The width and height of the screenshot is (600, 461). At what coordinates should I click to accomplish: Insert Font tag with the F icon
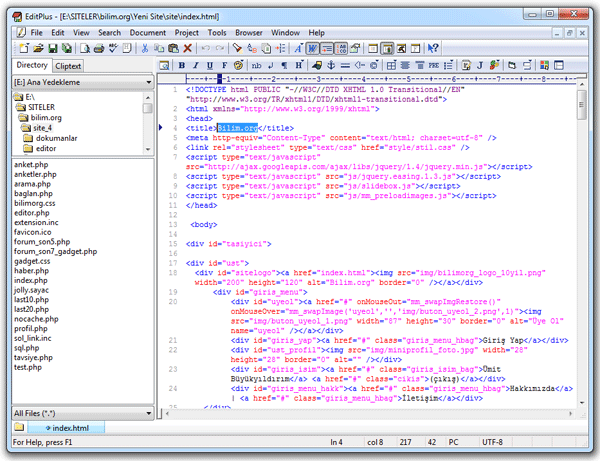click(224, 65)
